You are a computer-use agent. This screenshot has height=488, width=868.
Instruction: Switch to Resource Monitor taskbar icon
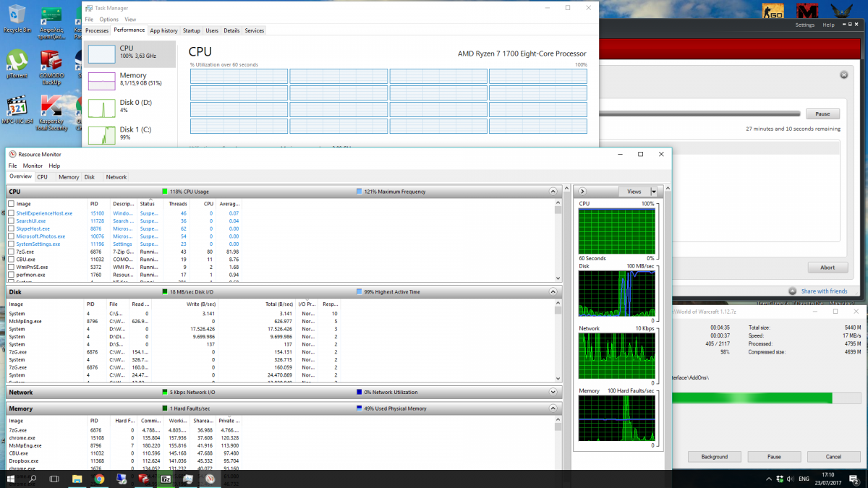(x=210, y=479)
